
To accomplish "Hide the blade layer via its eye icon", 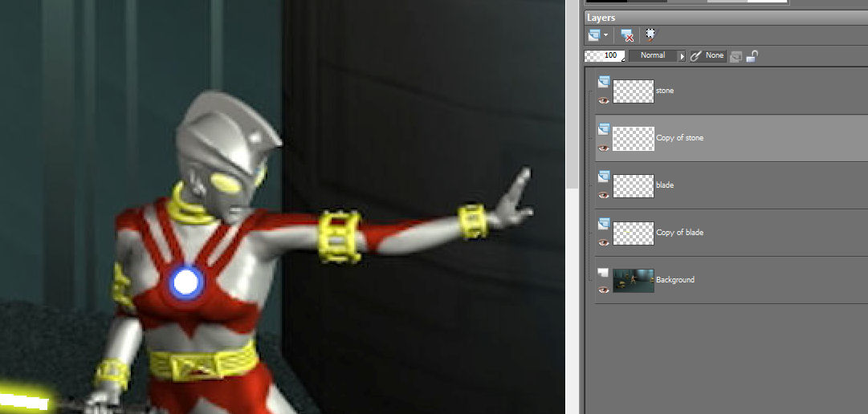I will point(603,195).
